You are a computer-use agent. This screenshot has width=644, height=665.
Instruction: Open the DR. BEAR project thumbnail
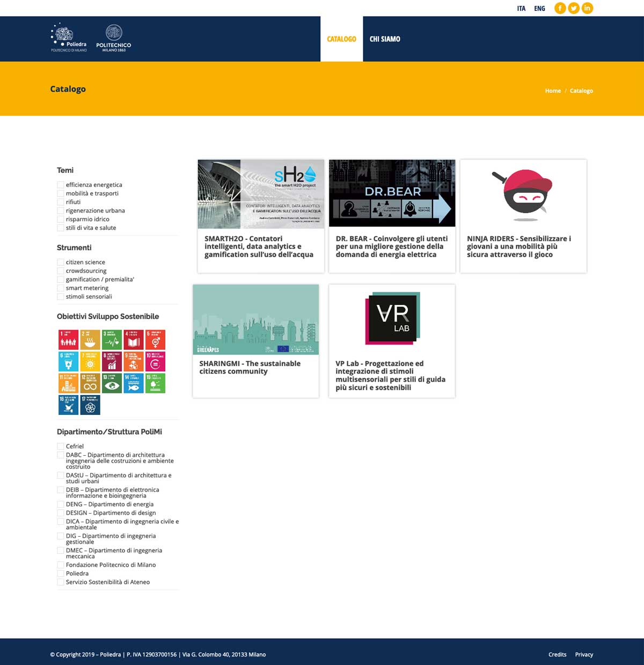(x=392, y=193)
